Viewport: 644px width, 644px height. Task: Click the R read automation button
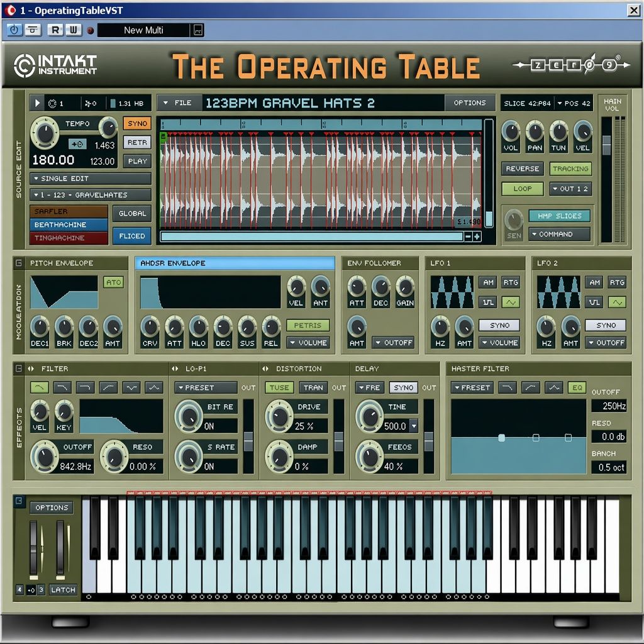55,30
